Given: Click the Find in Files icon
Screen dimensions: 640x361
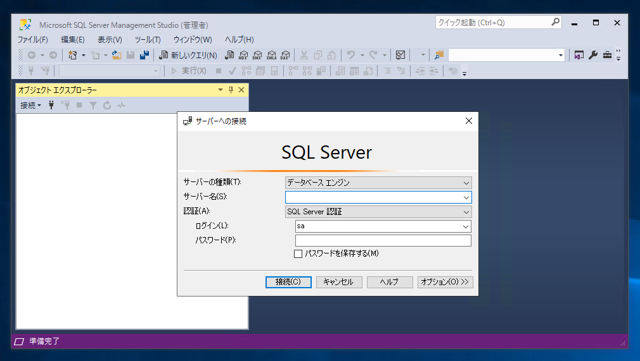Looking at the screenshot, I should click(439, 55).
